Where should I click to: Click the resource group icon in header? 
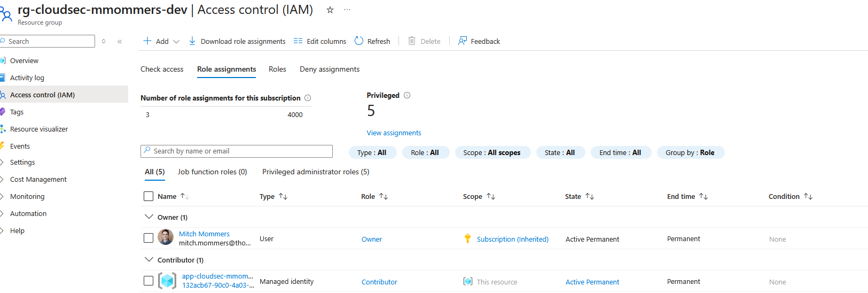pos(6,14)
